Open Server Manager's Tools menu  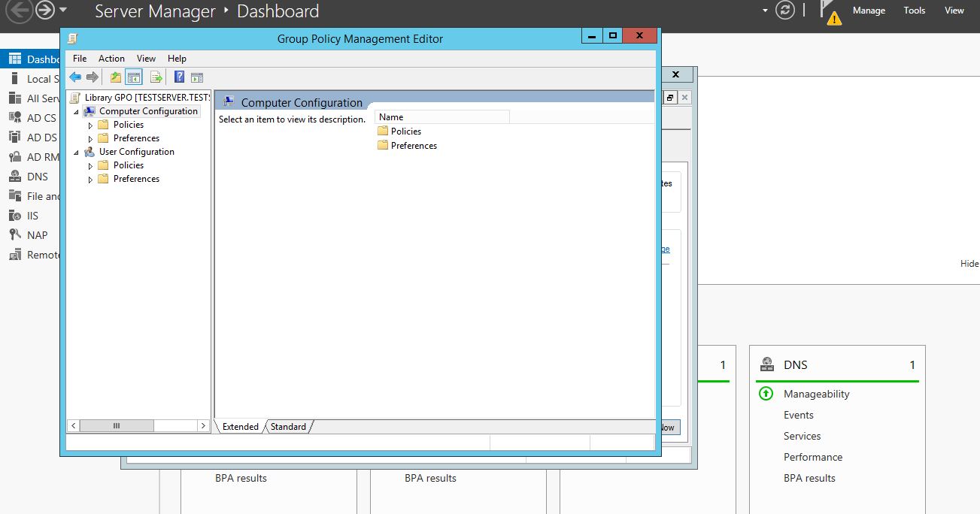(x=915, y=11)
